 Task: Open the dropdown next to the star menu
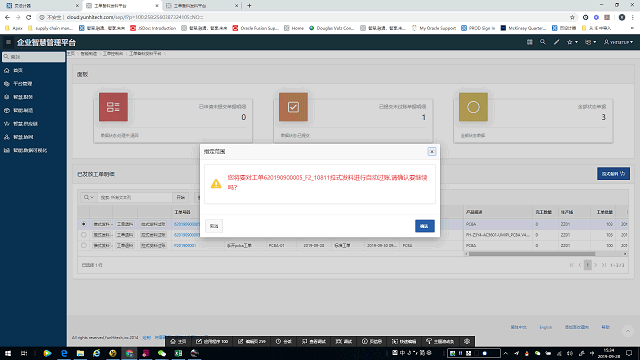coord(591,42)
